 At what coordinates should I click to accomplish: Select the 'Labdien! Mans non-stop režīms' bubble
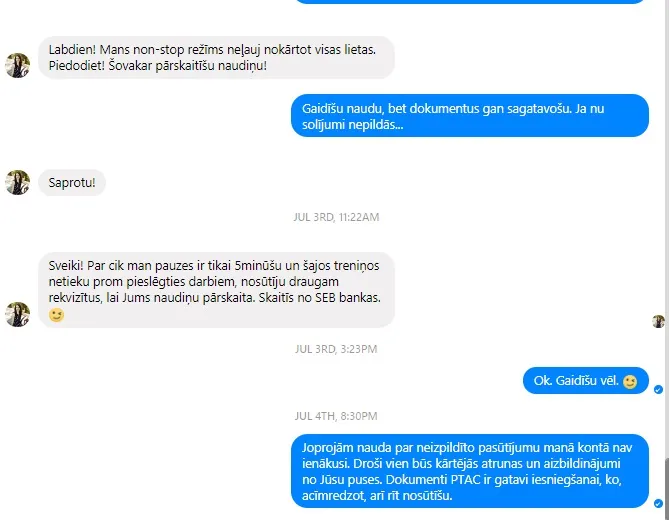tap(216, 57)
